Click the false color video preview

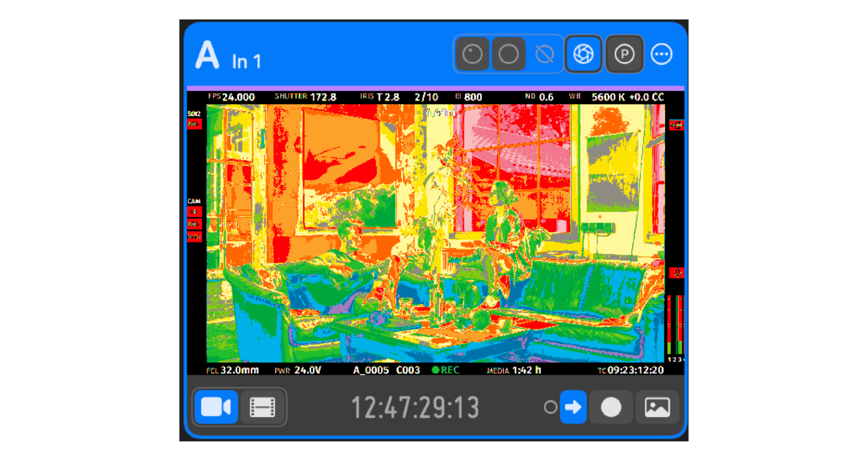[x=435, y=233]
